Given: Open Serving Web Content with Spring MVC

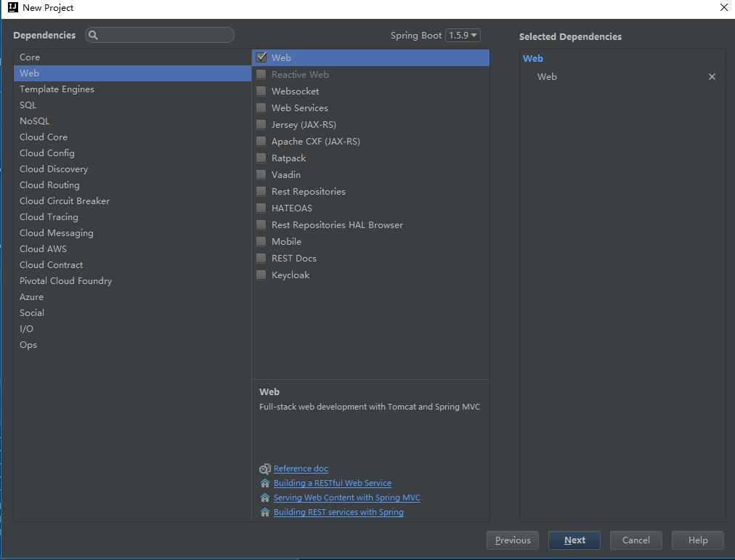Looking at the screenshot, I should coord(347,498).
